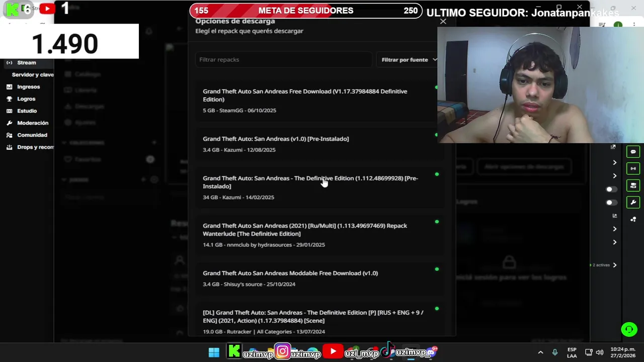
Task: Open Discord from the taskbar
Action: [x=432, y=351]
